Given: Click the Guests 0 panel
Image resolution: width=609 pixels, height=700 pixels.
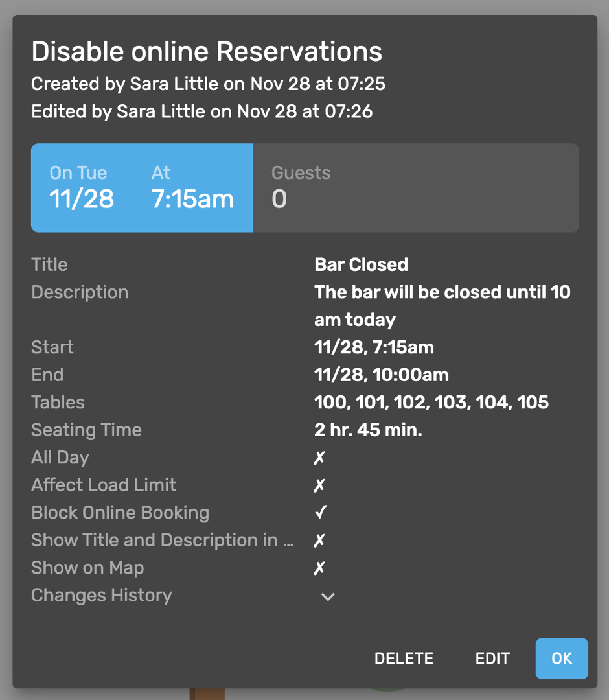Looking at the screenshot, I should pyautogui.click(x=415, y=188).
